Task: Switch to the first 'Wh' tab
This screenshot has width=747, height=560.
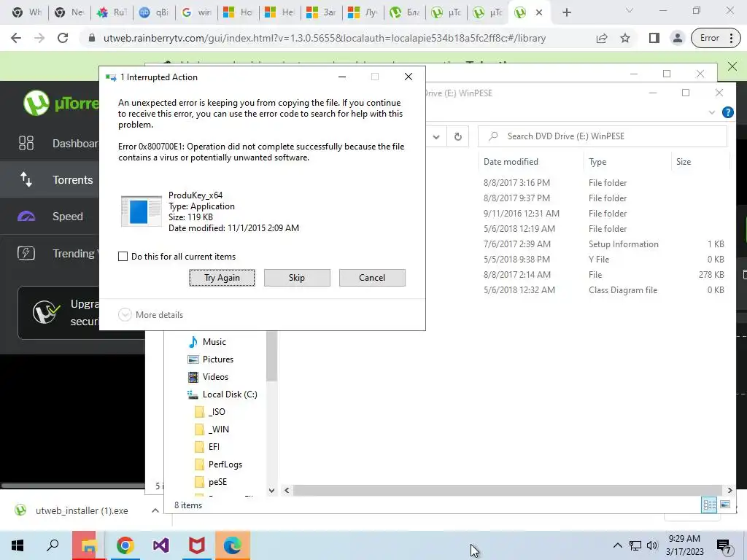Action: point(28,12)
